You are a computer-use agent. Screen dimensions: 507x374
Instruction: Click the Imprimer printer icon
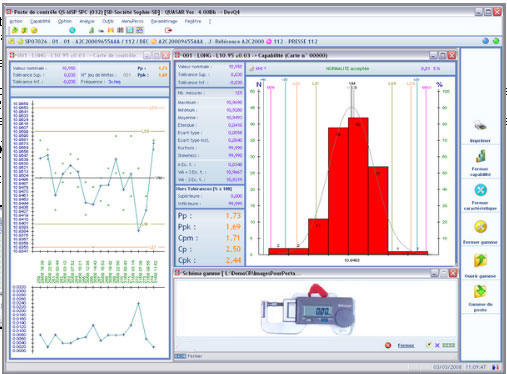pyautogui.click(x=480, y=126)
